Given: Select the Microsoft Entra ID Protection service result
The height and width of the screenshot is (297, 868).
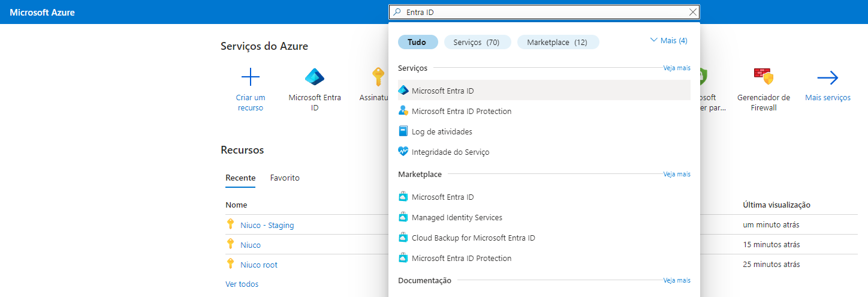Looking at the screenshot, I should tap(544, 111).
